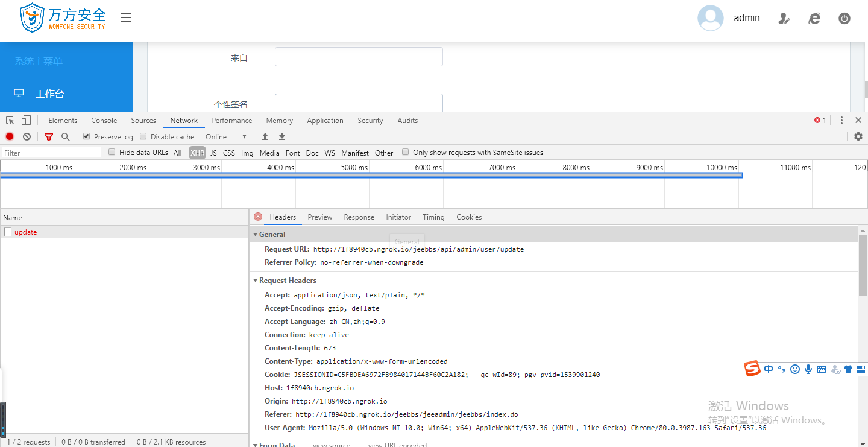Select the inspect element cursor icon
Screen dimensions: 868x447
pos(10,121)
